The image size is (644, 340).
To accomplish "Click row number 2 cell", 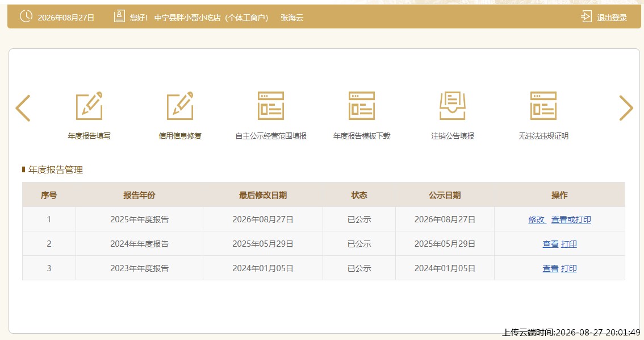I will (x=49, y=244).
